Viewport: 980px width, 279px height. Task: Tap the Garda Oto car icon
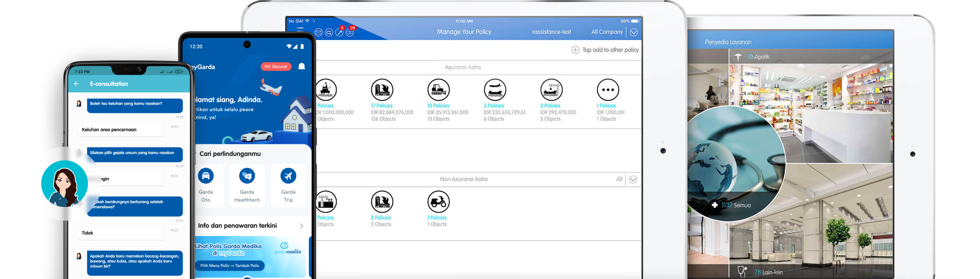pos(205,176)
